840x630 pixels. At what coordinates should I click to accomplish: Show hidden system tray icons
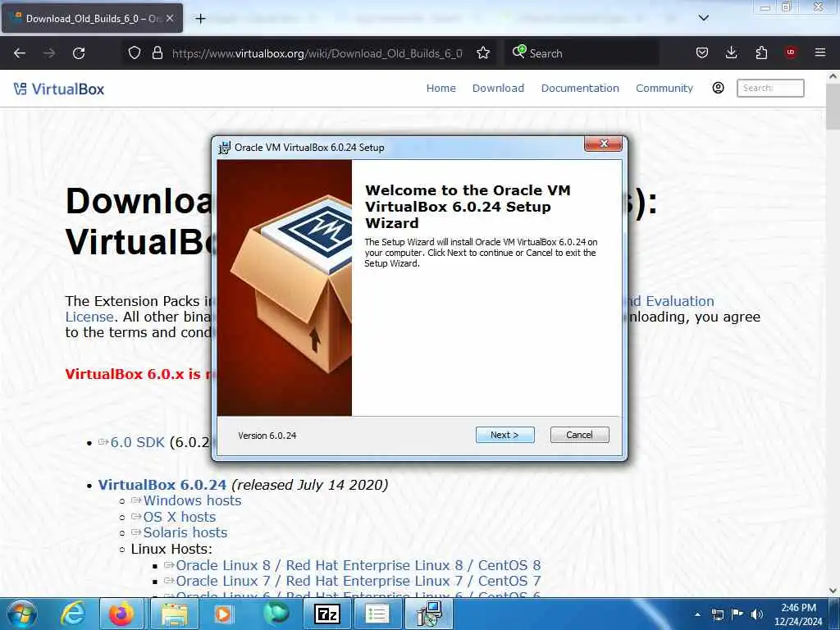(x=697, y=614)
